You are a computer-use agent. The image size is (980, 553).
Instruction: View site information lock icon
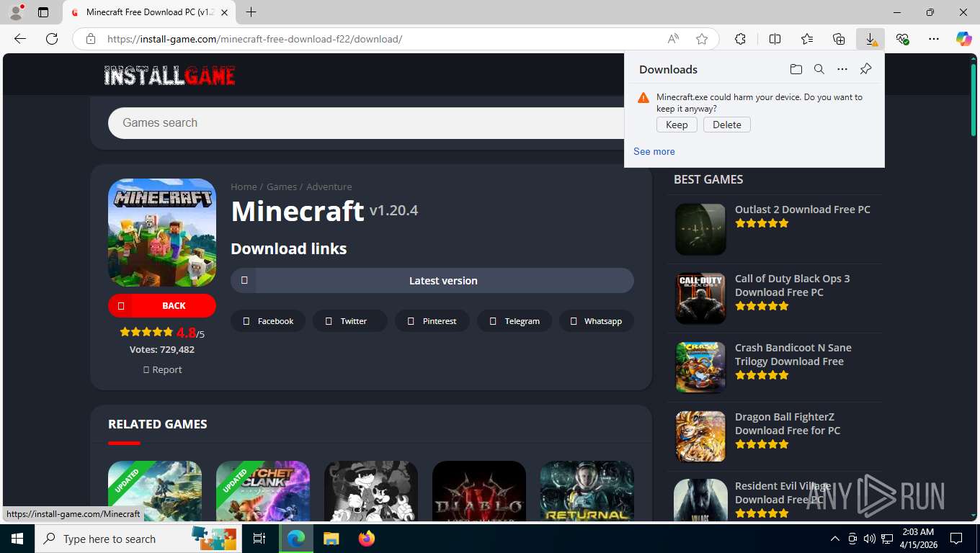(x=90, y=39)
